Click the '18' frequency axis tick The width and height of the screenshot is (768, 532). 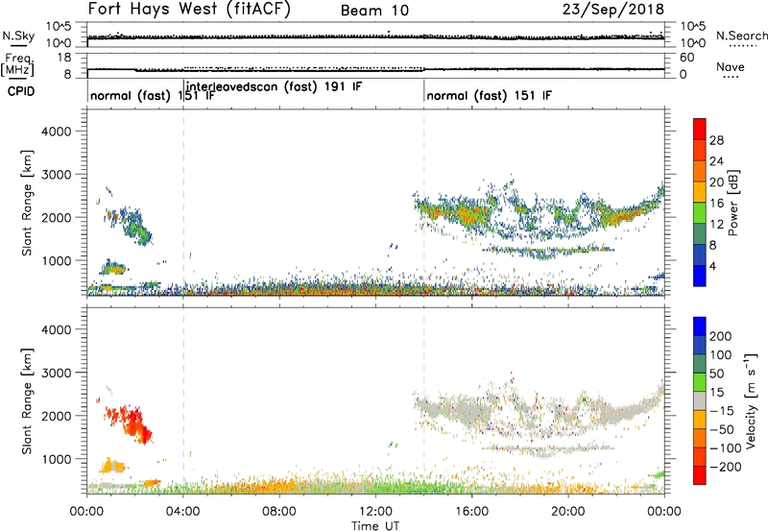coord(64,58)
